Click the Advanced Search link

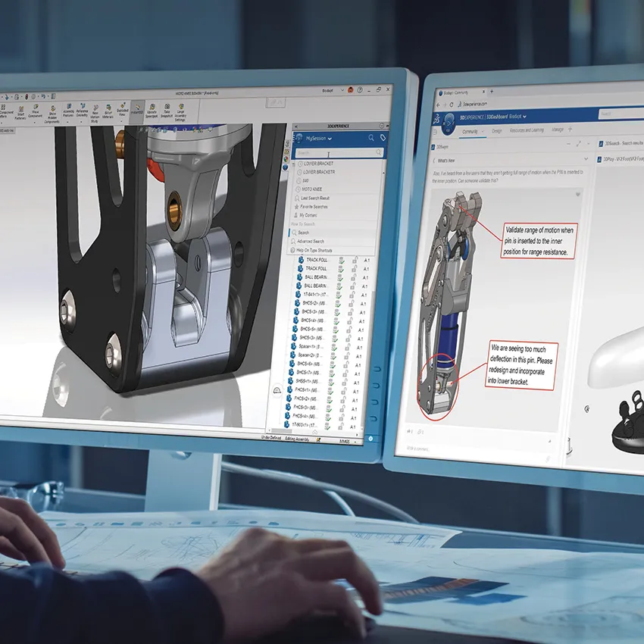point(311,242)
